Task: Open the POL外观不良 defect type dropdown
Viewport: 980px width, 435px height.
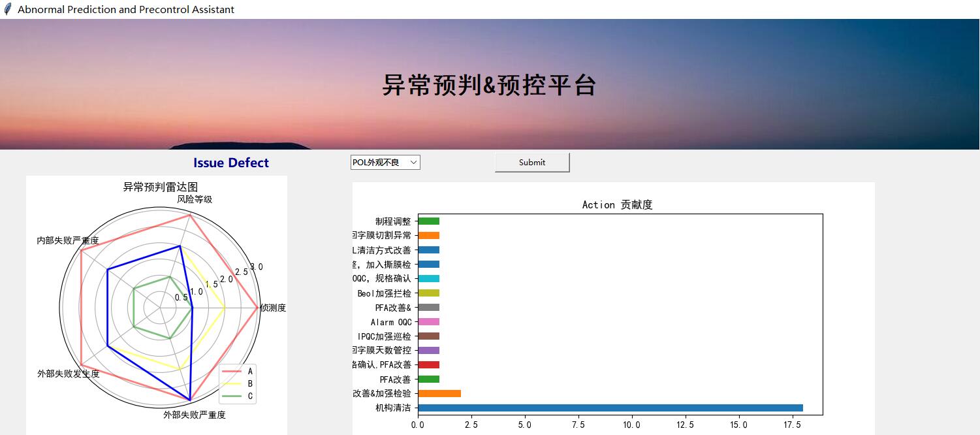Action: [x=382, y=162]
